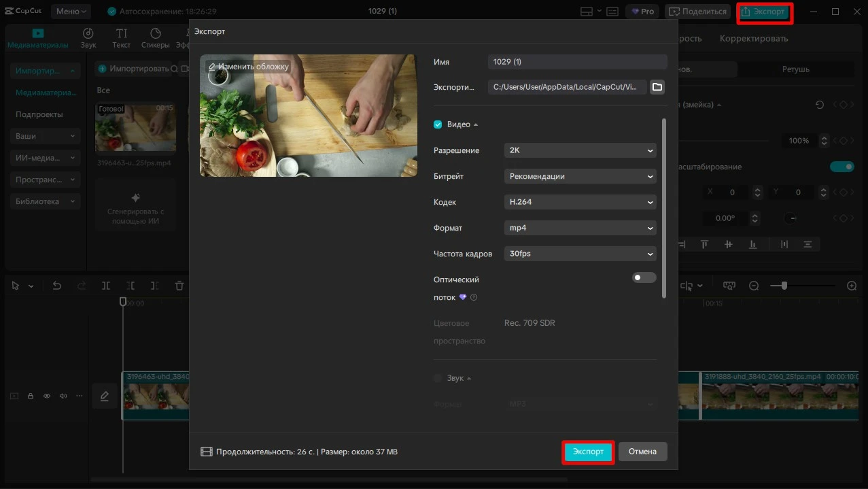
Task: Uncheck the Видео checkbox
Action: coord(438,124)
